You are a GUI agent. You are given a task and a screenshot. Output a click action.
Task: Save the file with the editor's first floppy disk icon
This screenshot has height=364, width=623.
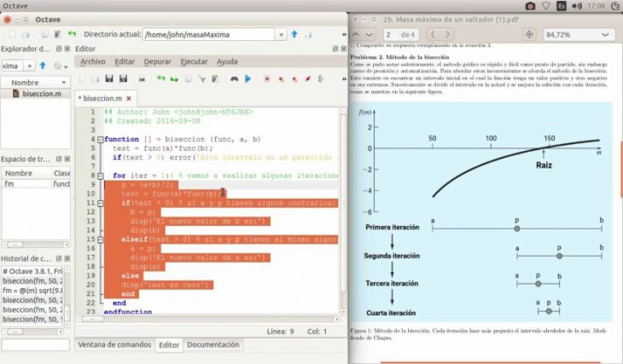click(x=109, y=78)
